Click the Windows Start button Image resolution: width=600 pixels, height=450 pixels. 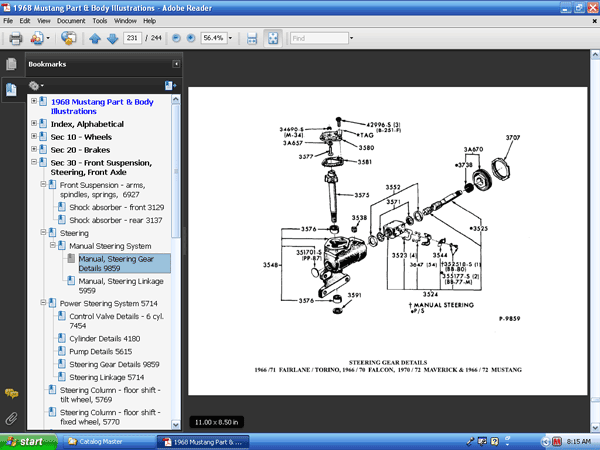click(25, 440)
